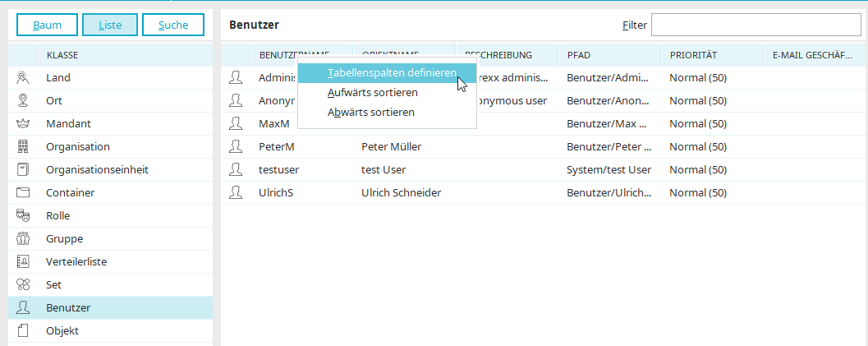The height and width of the screenshot is (346, 868).
Task: Open the Suche view button
Action: point(173,25)
